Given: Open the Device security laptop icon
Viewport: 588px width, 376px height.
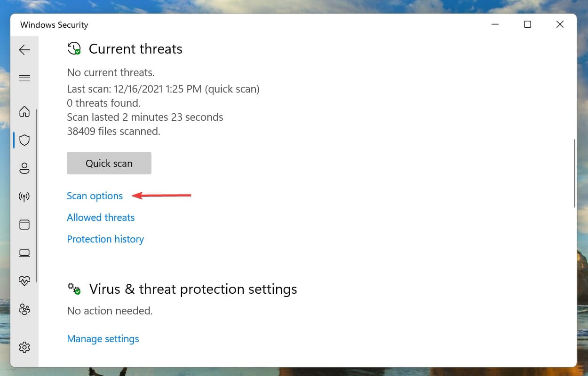Looking at the screenshot, I should (x=24, y=253).
